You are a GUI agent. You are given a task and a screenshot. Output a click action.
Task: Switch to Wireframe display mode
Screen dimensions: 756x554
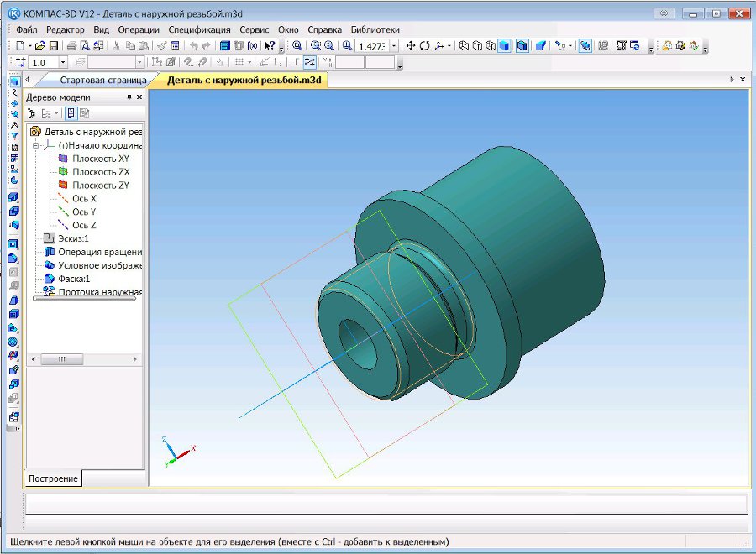click(464, 46)
